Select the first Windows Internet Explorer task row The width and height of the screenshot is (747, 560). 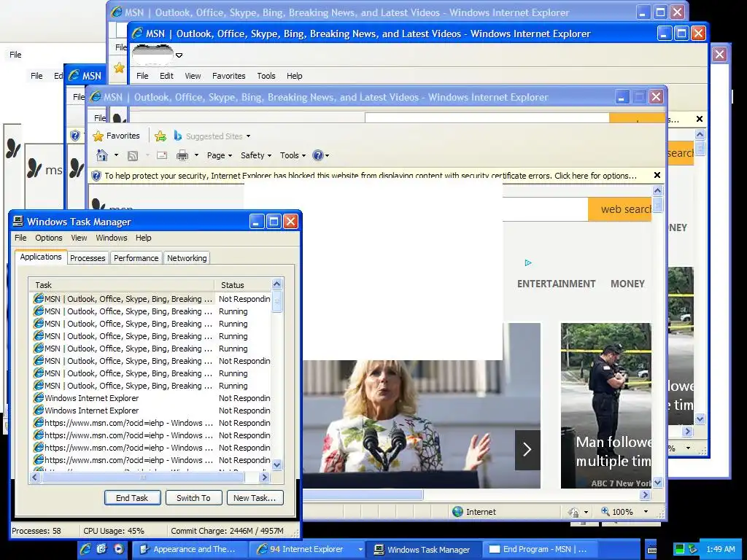152,398
